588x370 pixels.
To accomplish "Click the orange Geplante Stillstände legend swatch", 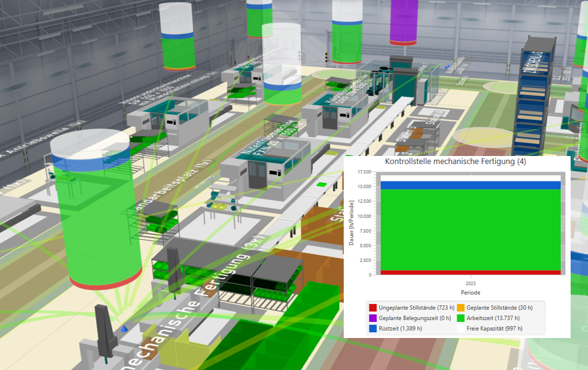I will point(461,307).
